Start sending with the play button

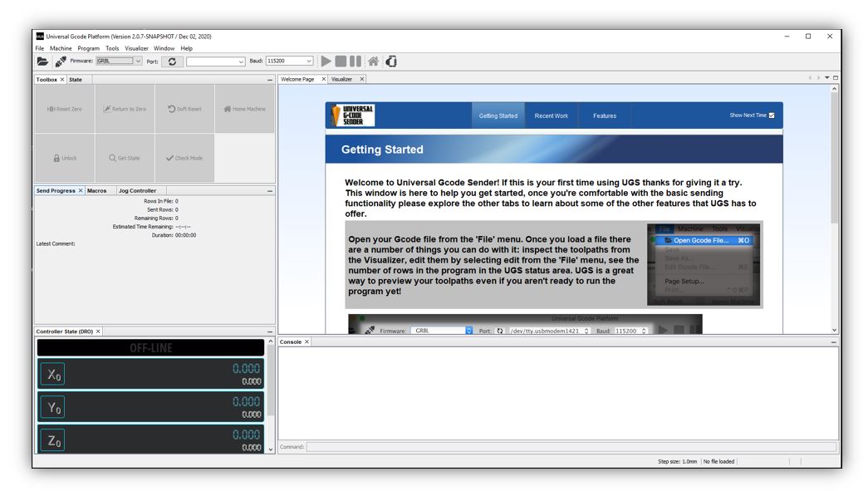click(x=326, y=61)
